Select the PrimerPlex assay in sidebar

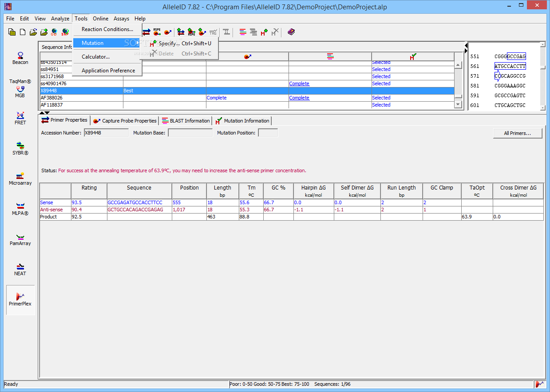pos(20,300)
